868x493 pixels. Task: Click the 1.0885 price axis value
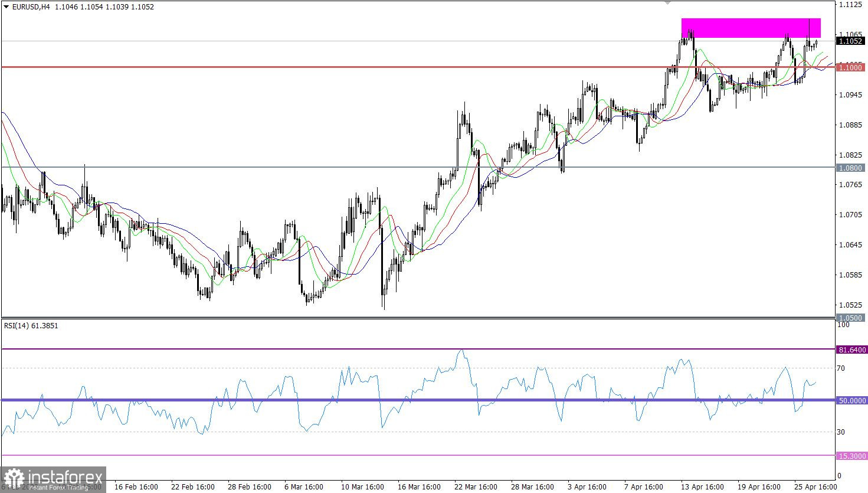(850, 125)
